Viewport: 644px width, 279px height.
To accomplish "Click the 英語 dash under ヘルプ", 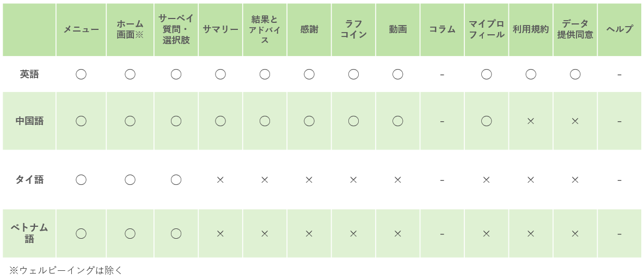I will [x=620, y=75].
